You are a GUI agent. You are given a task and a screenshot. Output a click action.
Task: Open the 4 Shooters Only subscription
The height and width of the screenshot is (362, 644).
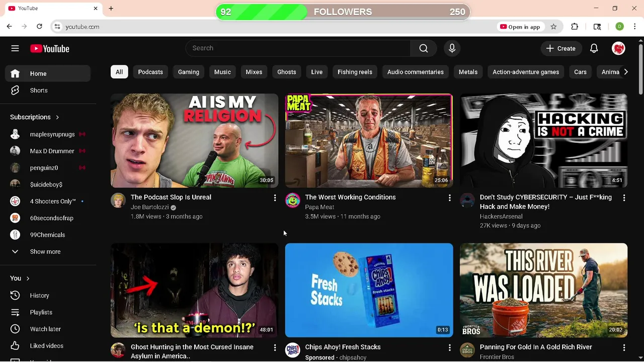48,201
